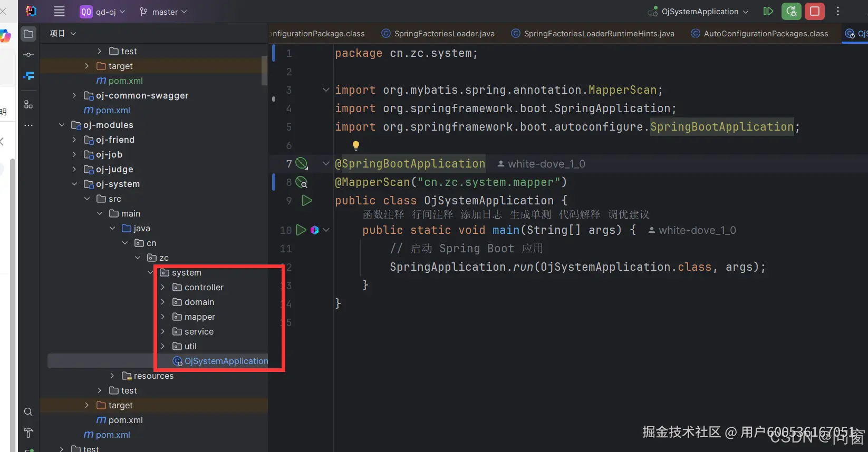Open the Structure tool window icon
Viewport: 868px width, 452px height.
28,104
